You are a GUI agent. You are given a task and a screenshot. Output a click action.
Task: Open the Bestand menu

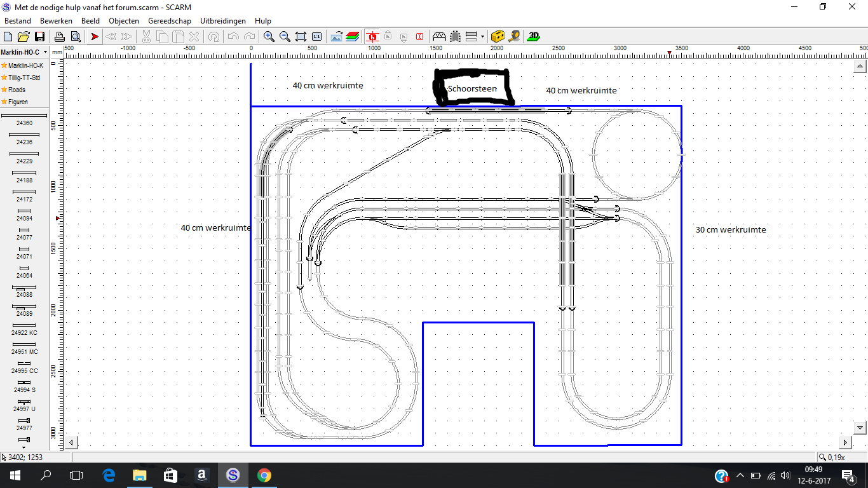(x=18, y=21)
